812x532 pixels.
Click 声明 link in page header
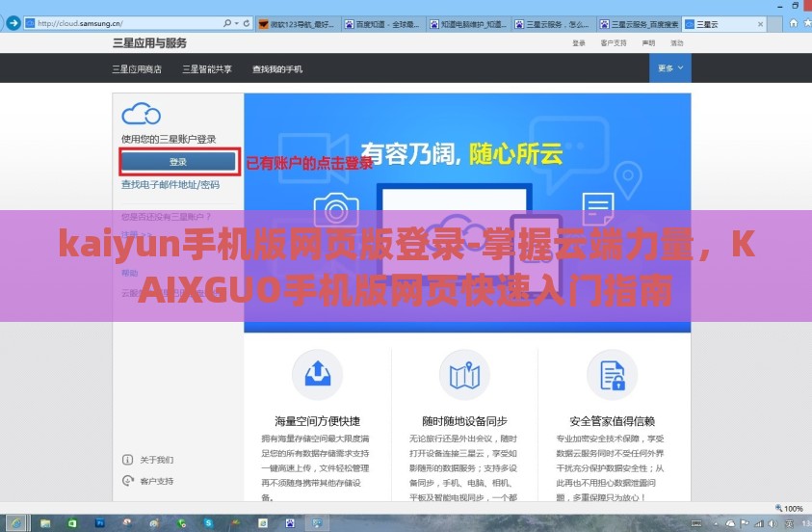[648, 43]
